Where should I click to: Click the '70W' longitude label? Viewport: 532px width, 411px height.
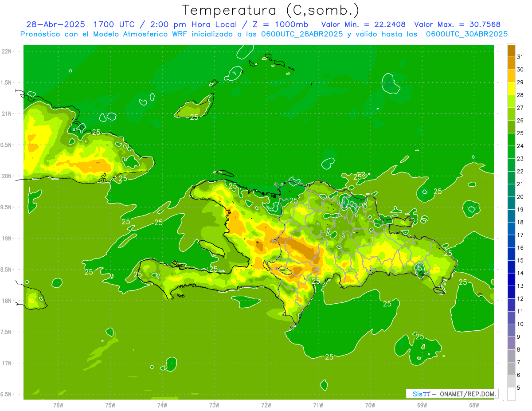tap(370, 405)
